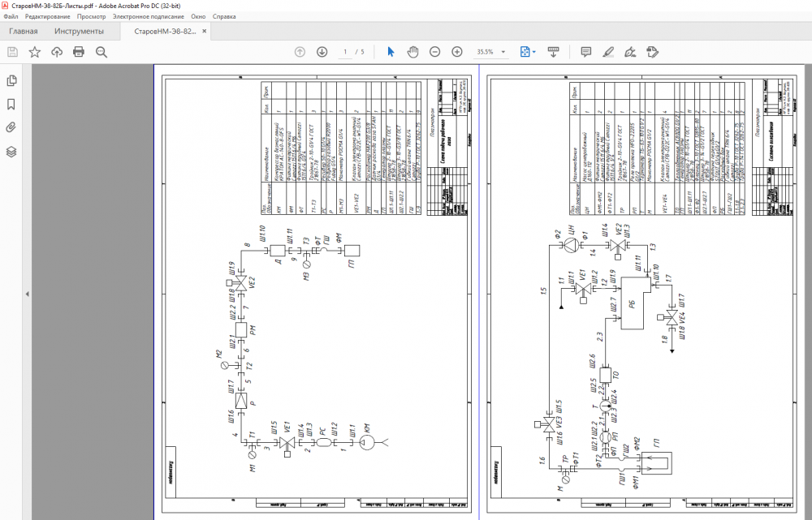Activate the arrow selection tool

click(x=391, y=52)
